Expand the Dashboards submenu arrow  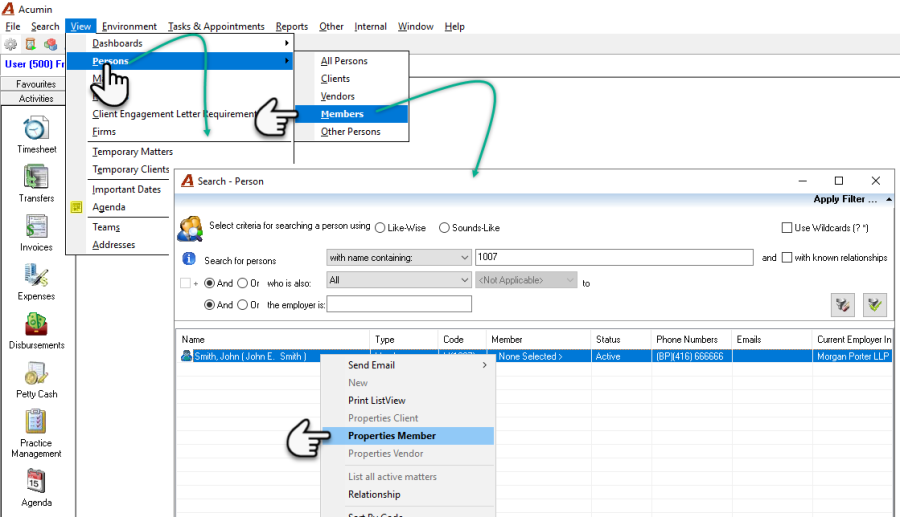[286, 43]
